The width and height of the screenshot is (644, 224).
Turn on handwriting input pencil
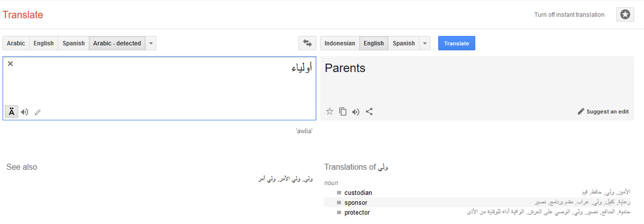coord(38,112)
